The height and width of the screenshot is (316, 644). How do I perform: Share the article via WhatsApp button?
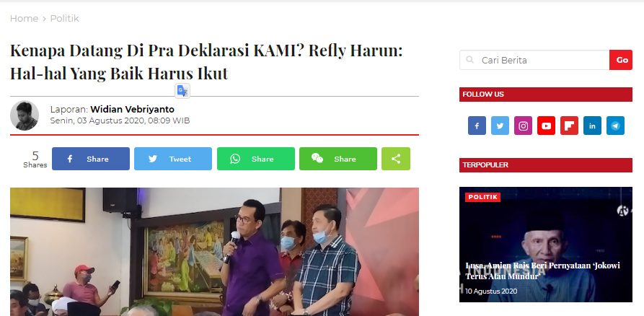point(256,159)
